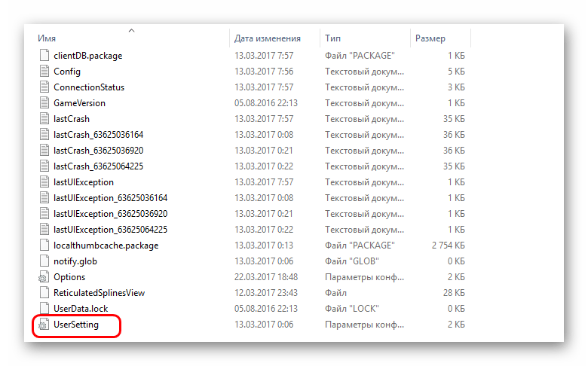Select the ConnectionStatus file name
588x366 pixels.
89,87
